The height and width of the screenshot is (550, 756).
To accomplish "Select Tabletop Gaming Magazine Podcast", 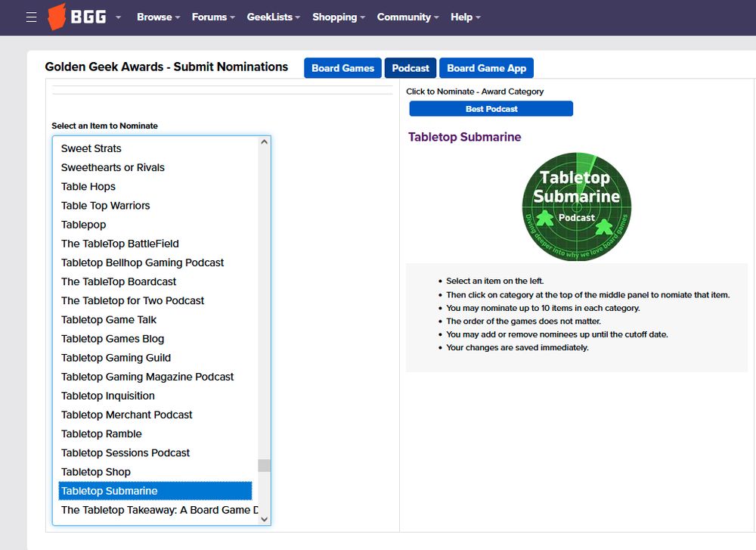I will tap(155, 377).
